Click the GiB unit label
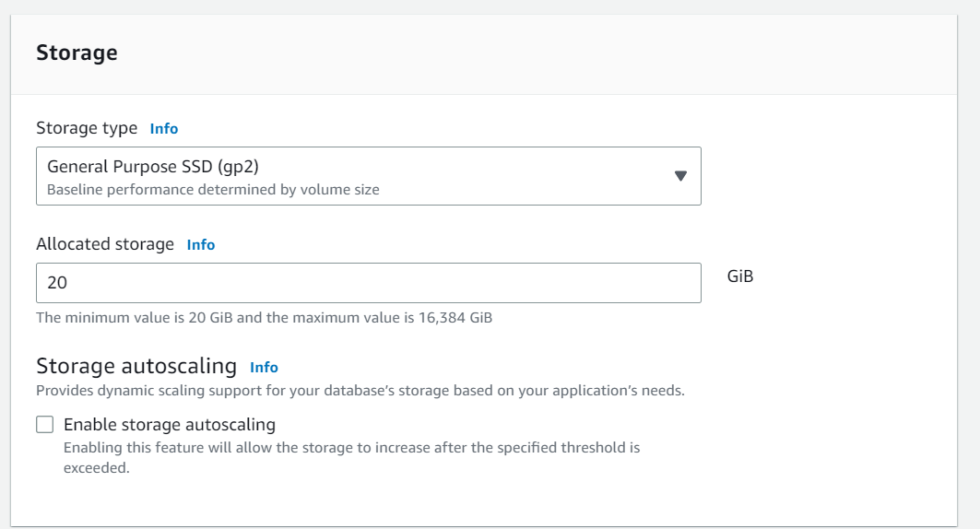The height and width of the screenshot is (529, 980). pyautogui.click(x=740, y=276)
